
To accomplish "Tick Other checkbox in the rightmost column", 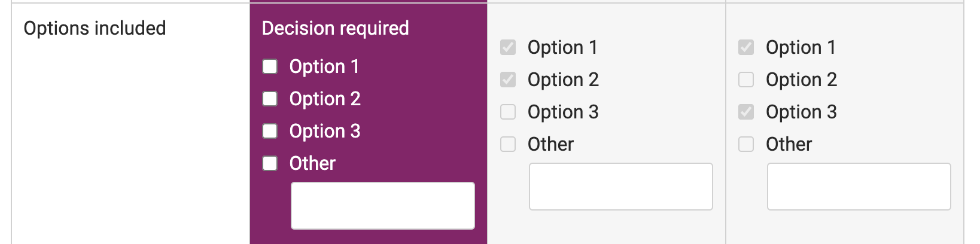I will tap(746, 144).
